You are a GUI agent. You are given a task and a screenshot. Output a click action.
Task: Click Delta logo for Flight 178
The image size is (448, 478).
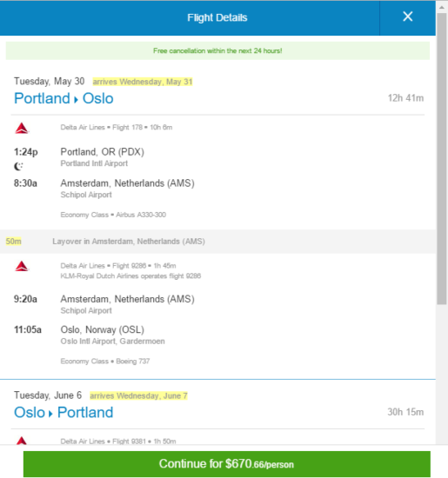(x=22, y=128)
